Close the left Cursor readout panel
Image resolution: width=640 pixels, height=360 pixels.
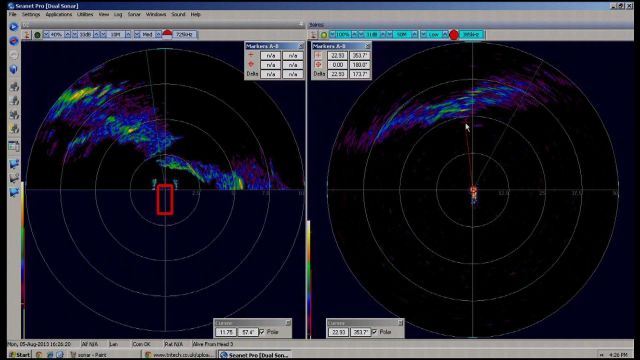pyautogui.click(x=288, y=323)
